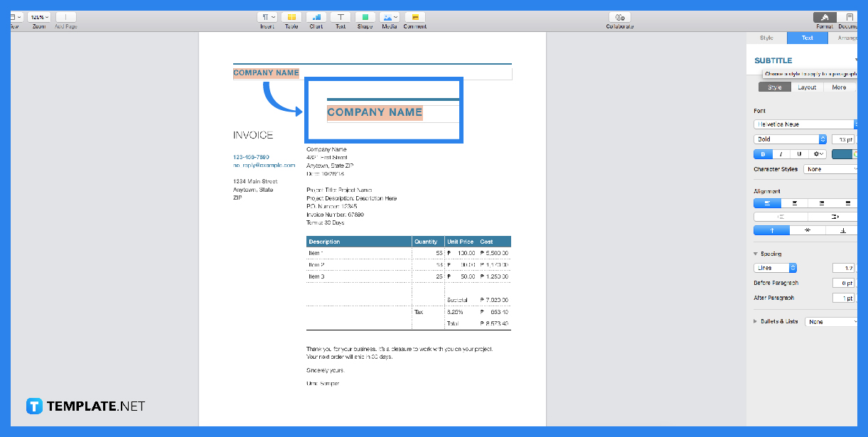
Task: Open the Document settings panel
Action: coord(852,16)
